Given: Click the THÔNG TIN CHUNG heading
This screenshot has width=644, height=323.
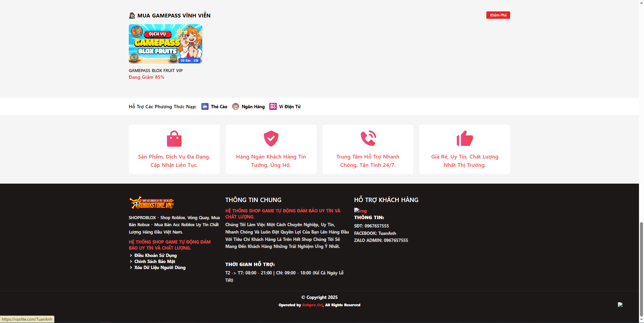Looking at the screenshot, I should (x=253, y=200).
